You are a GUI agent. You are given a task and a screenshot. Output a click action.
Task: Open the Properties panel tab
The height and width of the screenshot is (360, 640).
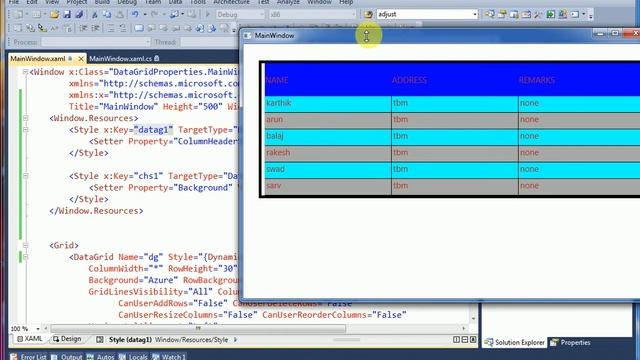[570, 342]
